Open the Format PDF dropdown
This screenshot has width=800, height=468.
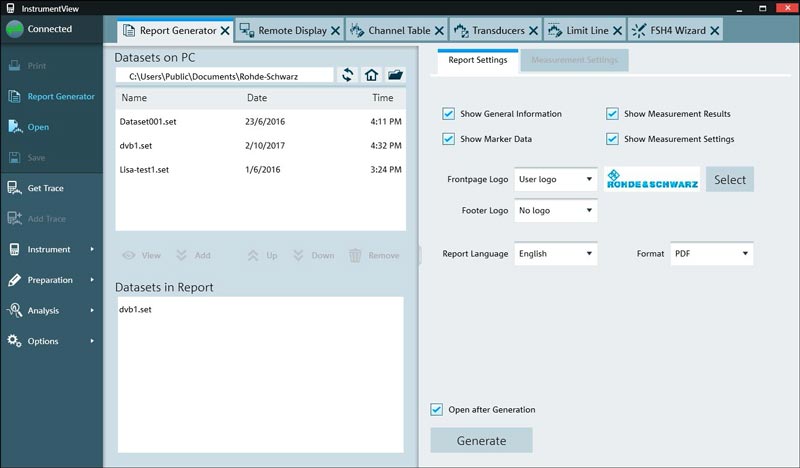[x=711, y=254]
